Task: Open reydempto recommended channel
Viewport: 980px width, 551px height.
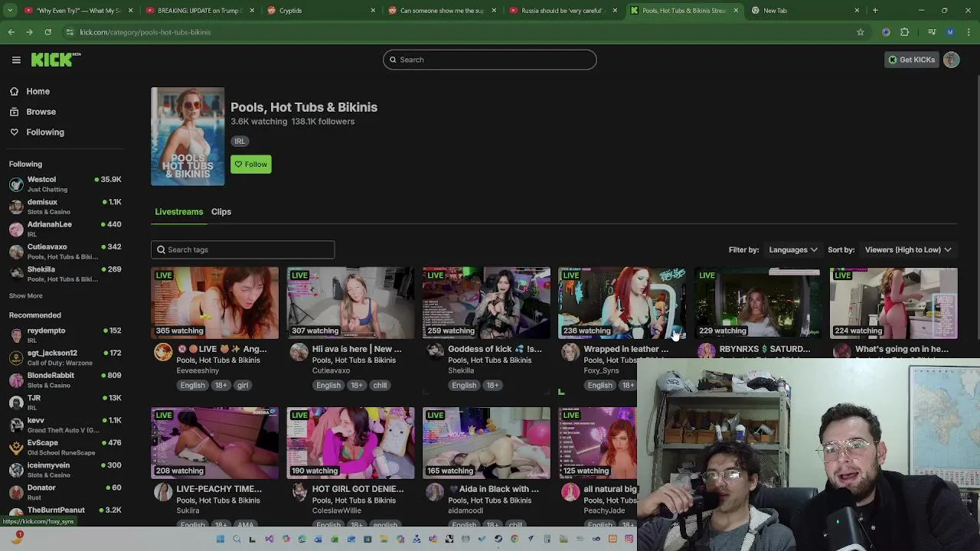Action: point(65,335)
